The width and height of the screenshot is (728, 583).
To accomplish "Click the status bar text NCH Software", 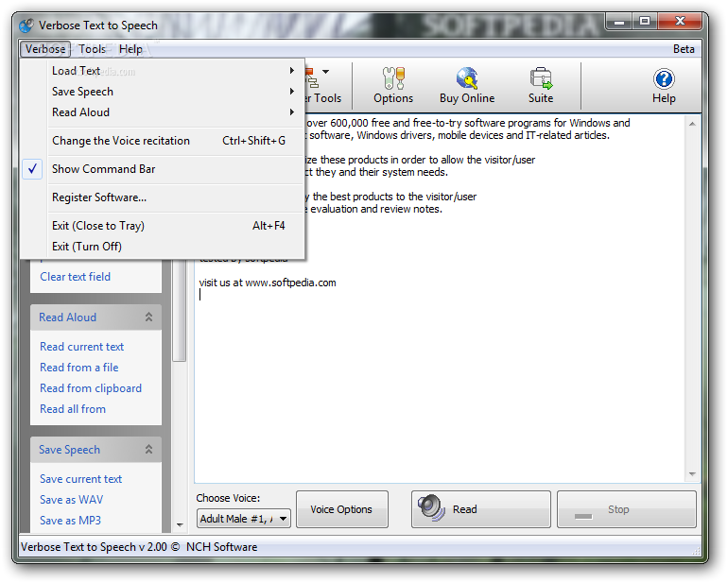I will [221, 547].
